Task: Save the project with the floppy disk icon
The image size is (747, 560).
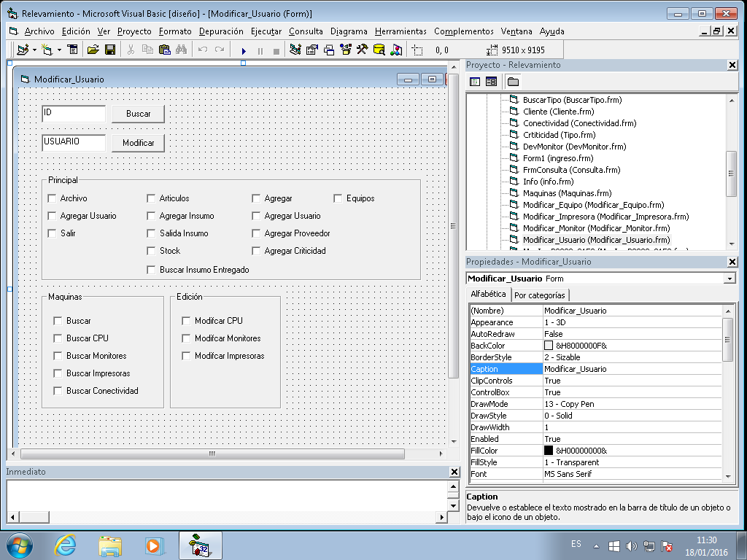Action: (110, 50)
